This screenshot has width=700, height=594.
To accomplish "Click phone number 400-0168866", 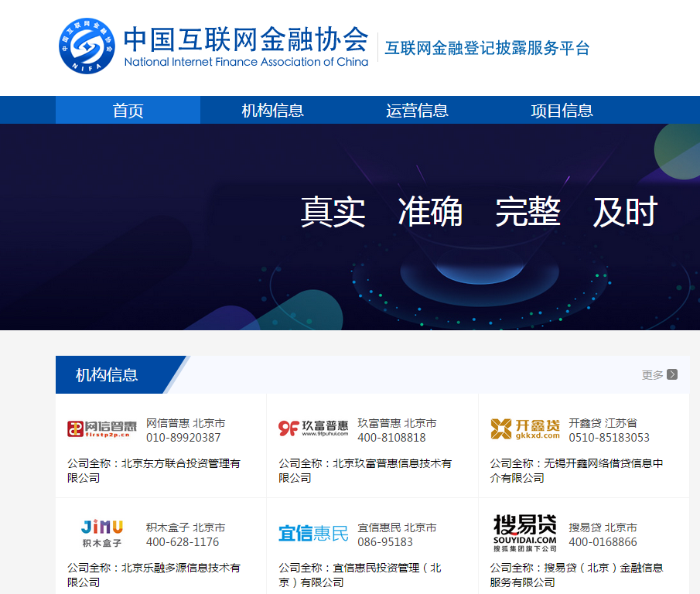I will [603, 541].
